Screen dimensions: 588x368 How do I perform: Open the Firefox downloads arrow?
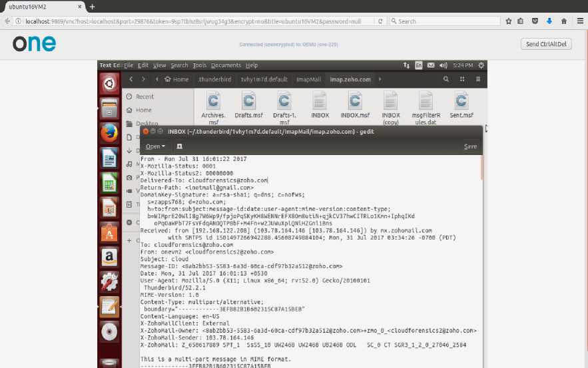point(549,21)
